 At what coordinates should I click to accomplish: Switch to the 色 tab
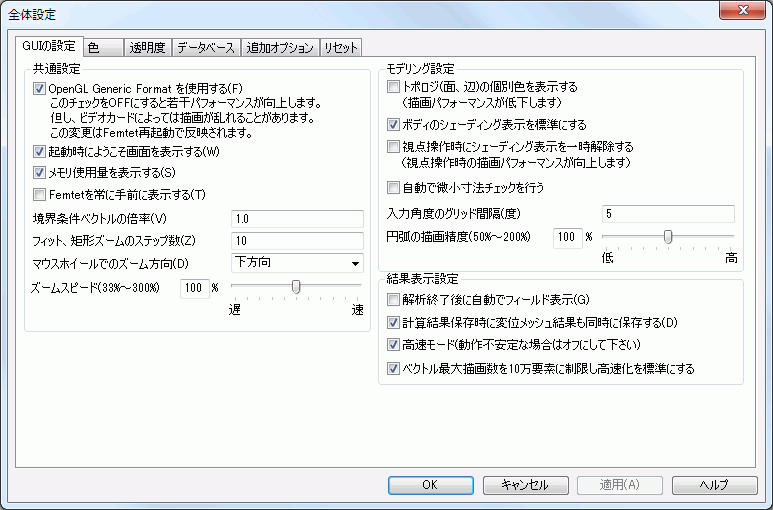(x=94, y=48)
